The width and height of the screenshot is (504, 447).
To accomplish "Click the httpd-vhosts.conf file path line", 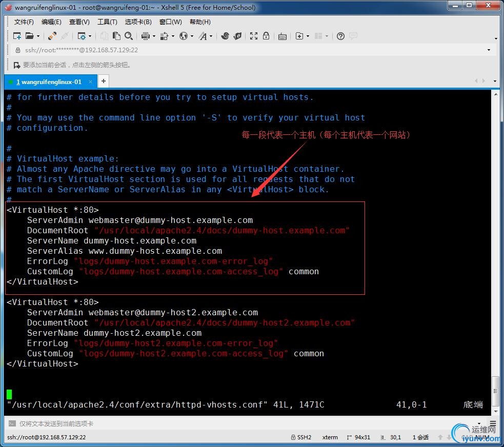I will pos(137,404).
